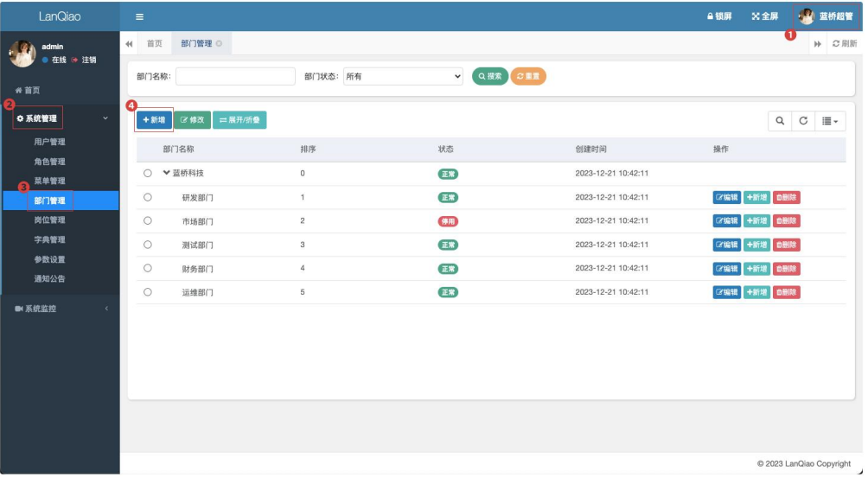Viewport: 868px width, 478px height.
Task: Click the red 停用 status badge
Action: tap(448, 221)
